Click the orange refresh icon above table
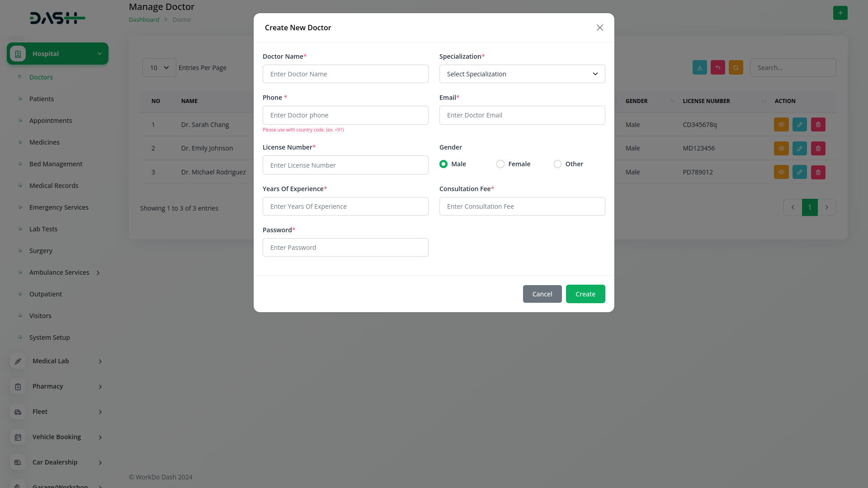The image size is (868, 488). pyautogui.click(x=736, y=68)
